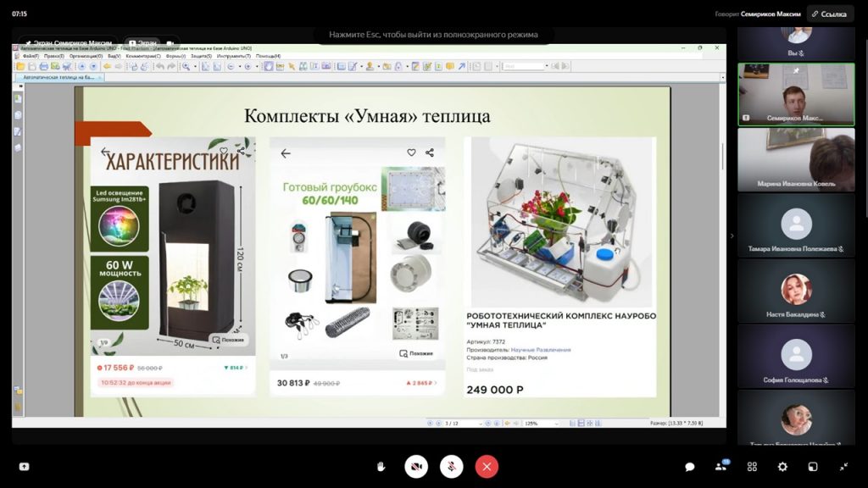The height and width of the screenshot is (488, 868).
Task: Open the Правка menu
Action: coord(53,56)
